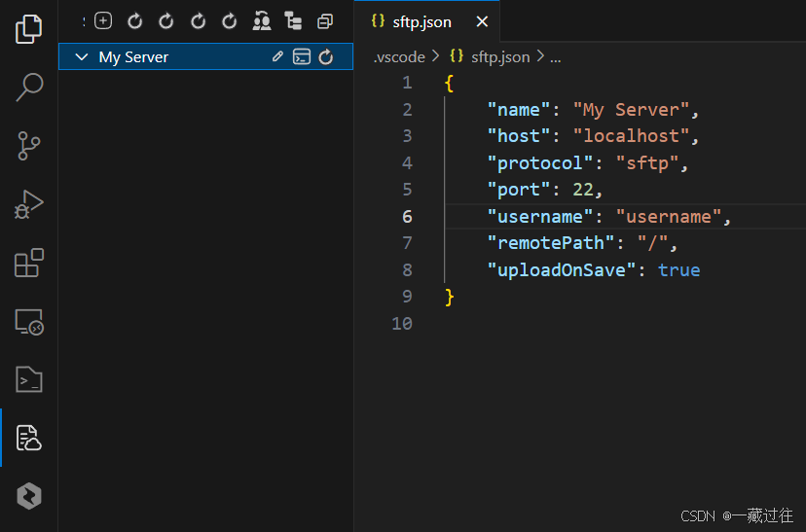This screenshot has width=806, height=532.
Task: Click the "localhost" host value
Action: pyautogui.click(x=631, y=136)
